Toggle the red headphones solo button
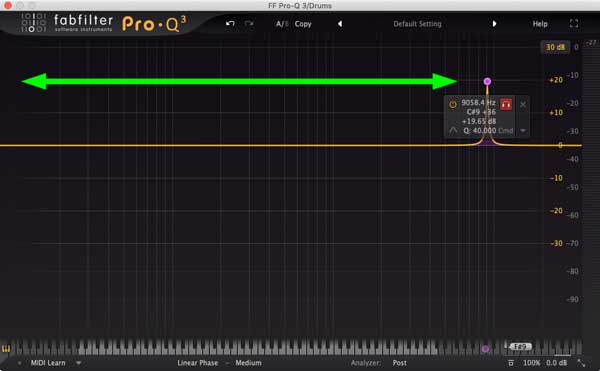The height and width of the screenshot is (371, 600). pos(506,104)
